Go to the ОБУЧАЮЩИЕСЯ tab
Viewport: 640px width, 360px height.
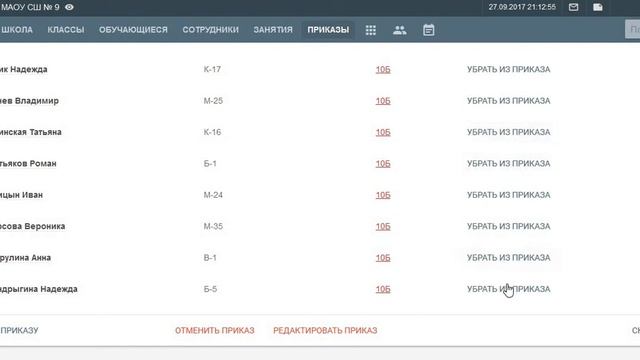click(x=133, y=30)
